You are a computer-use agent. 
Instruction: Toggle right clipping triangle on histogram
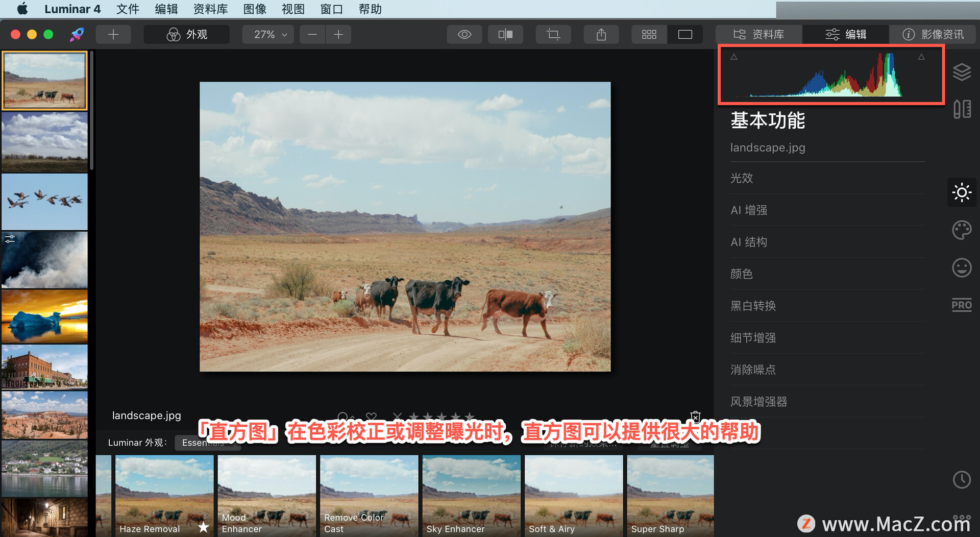point(921,57)
